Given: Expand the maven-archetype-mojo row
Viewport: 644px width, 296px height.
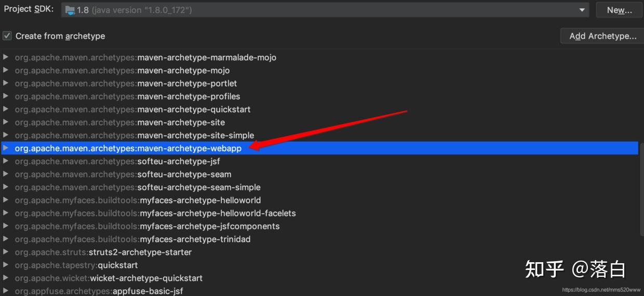Looking at the screenshot, I should (6, 70).
